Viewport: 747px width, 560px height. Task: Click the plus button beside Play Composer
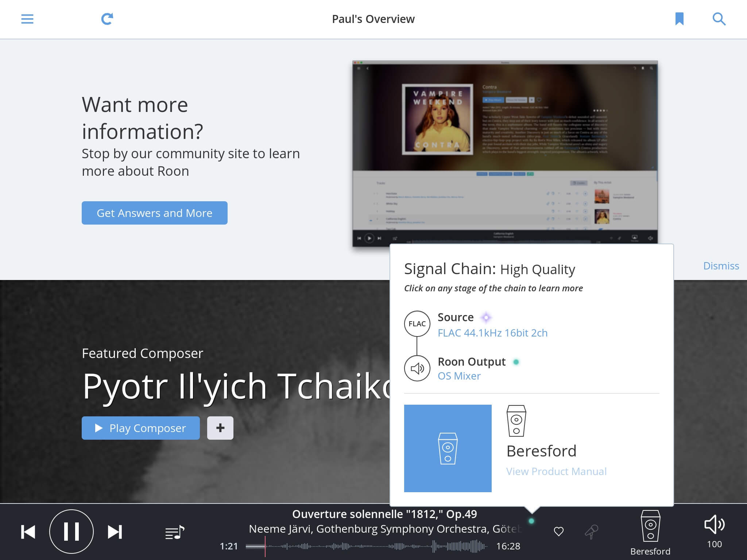[x=220, y=428]
